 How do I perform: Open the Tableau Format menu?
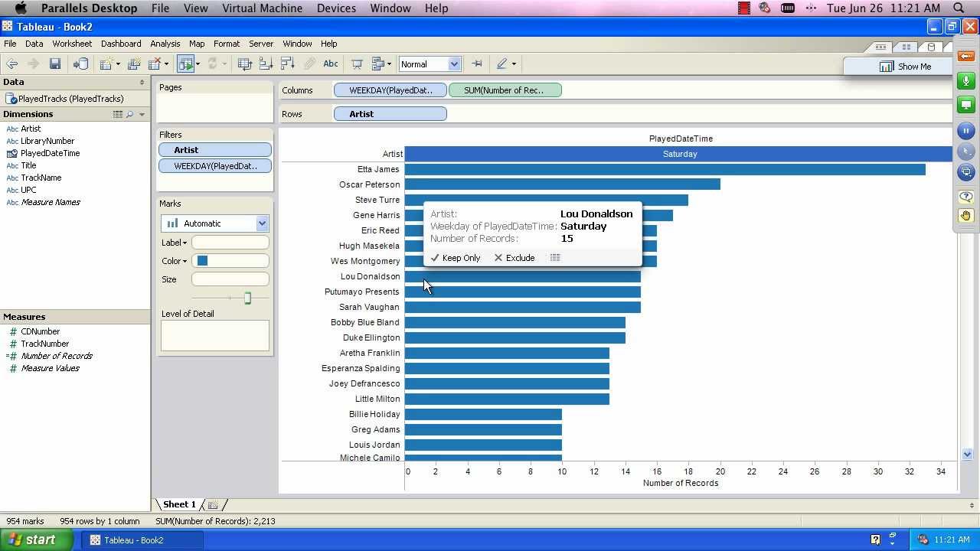pyautogui.click(x=227, y=44)
